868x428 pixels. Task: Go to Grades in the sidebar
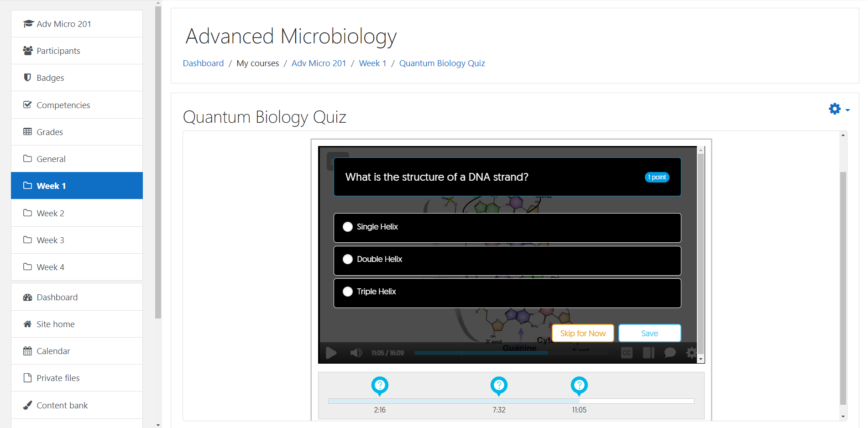(49, 132)
